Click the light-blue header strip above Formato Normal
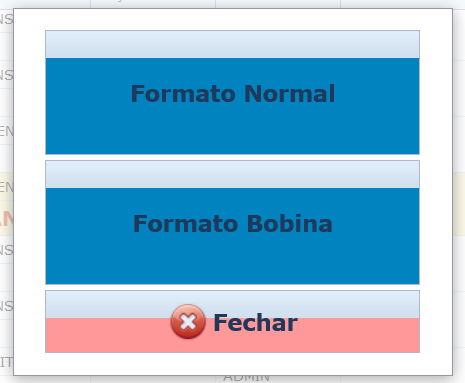465x383 pixels. tap(232, 44)
